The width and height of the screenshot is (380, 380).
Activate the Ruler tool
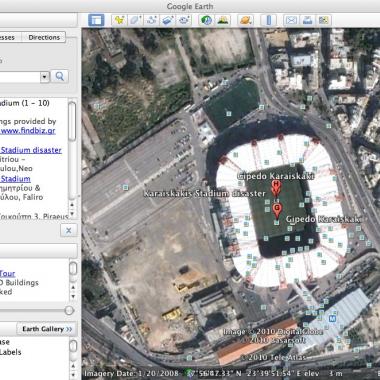(x=269, y=20)
